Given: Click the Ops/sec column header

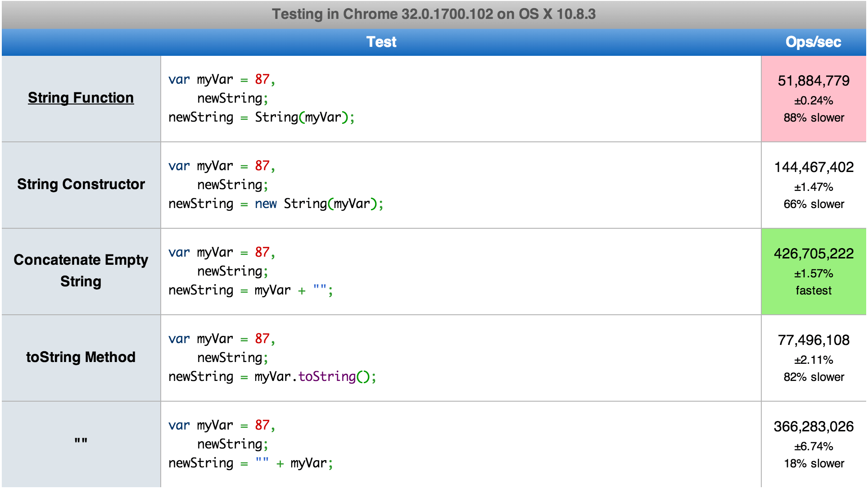Looking at the screenshot, I should pos(813,42).
